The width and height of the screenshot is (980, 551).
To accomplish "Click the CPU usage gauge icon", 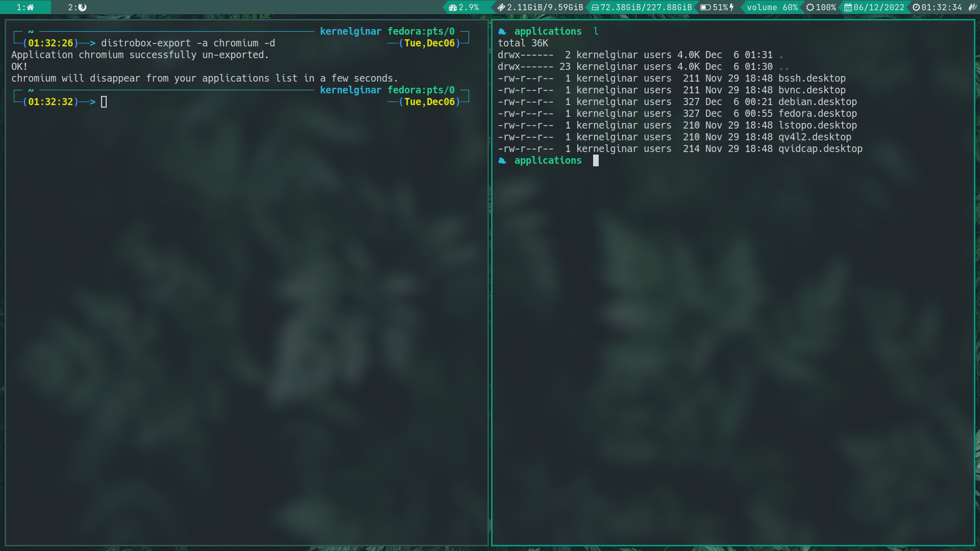I will coord(452,7).
